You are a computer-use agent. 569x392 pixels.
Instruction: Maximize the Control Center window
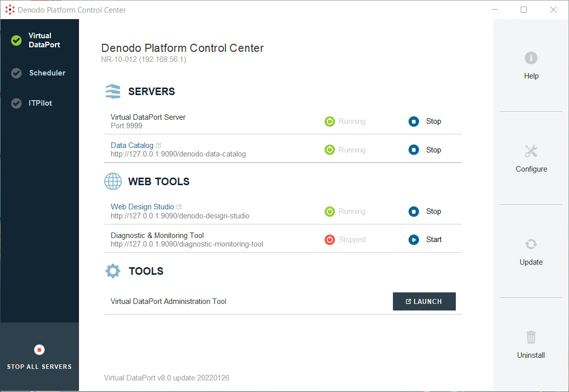[x=524, y=10]
